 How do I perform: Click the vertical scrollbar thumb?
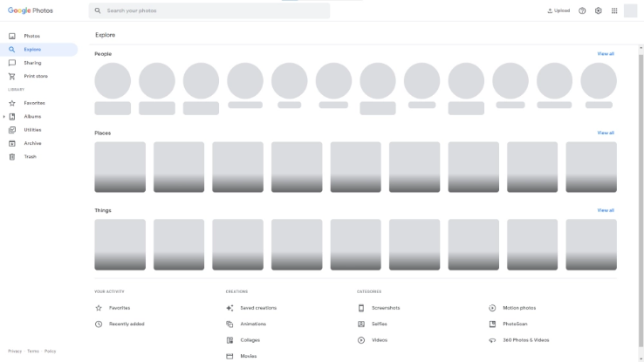(641, 201)
